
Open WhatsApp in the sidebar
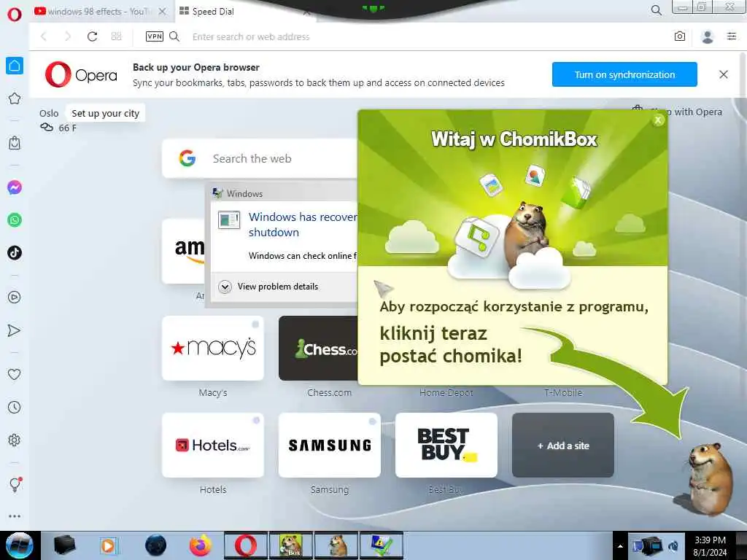click(x=15, y=220)
